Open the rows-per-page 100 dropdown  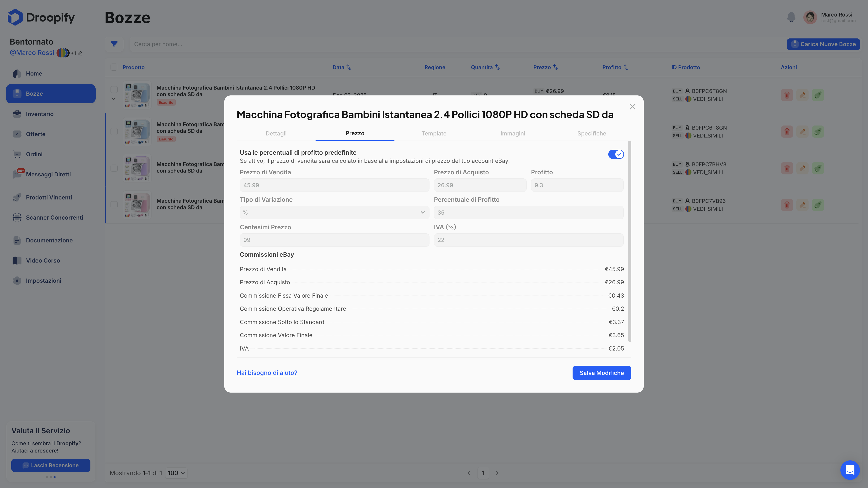176,473
